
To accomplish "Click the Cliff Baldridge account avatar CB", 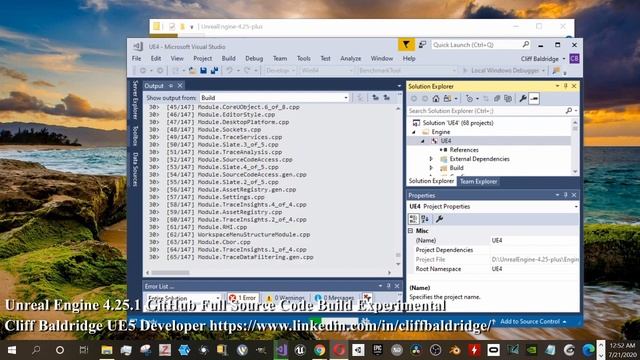I will (574, 58).
